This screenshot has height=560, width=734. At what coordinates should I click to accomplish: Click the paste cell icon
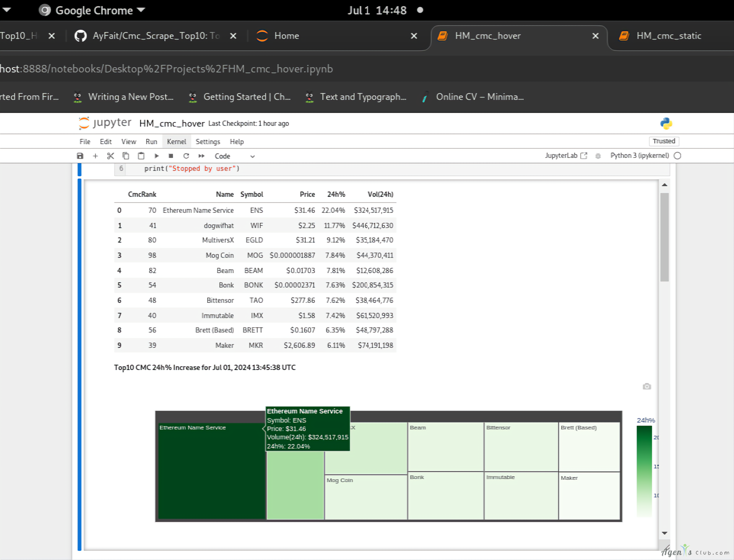tap(141, 156)
